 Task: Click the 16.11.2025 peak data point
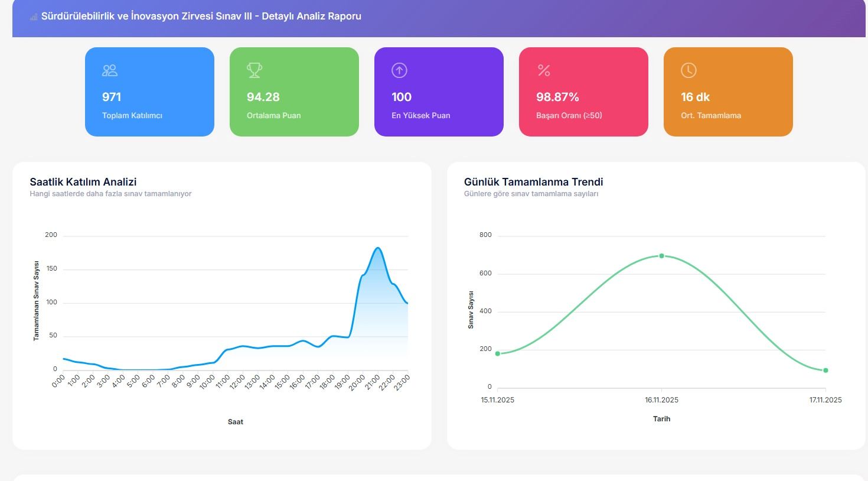pyautogui.click(x=661, y=256)
